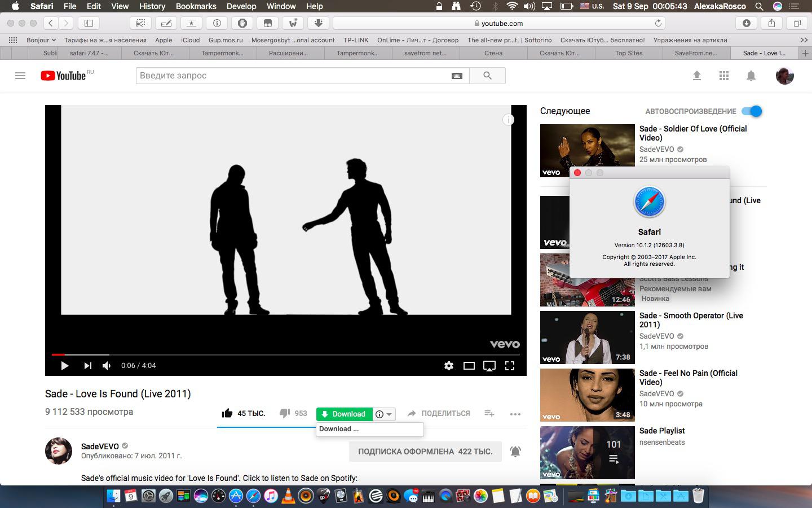Expand the Download options arrow
This screenshot has width=812, height=508.
point(389,414)
